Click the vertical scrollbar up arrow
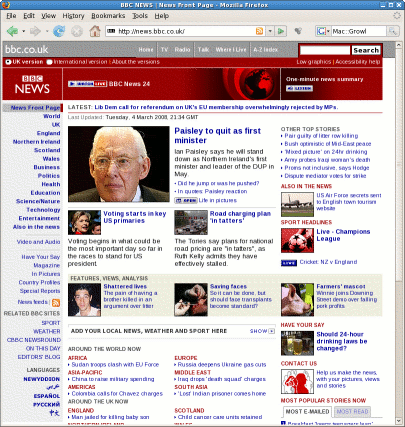405x427 pixels. (x=399, y=45)
